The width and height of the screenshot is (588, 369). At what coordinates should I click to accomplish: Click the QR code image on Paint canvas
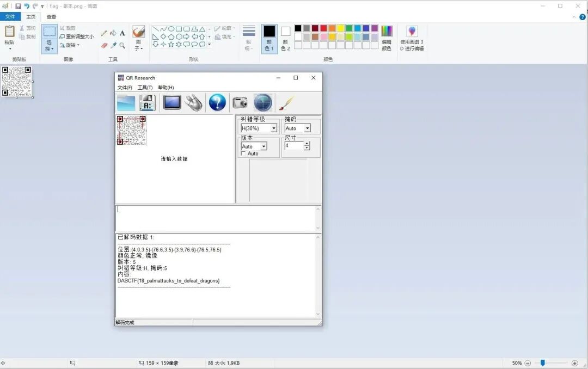coord(16,81)
